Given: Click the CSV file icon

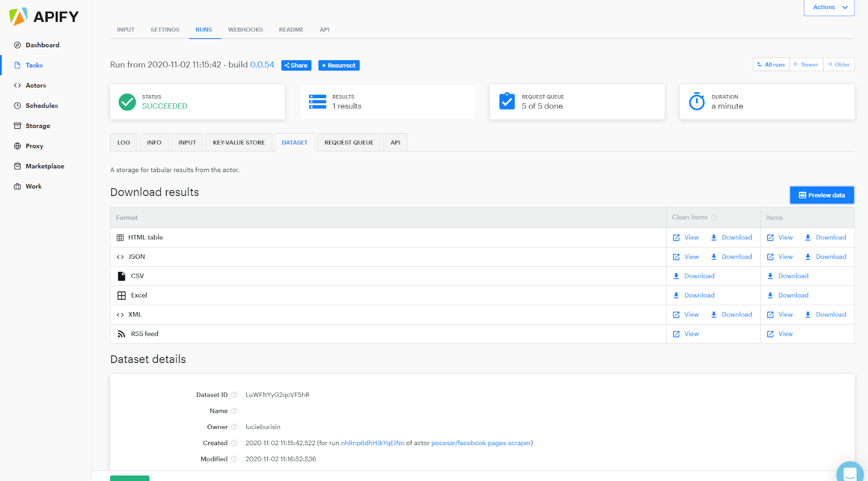Looking at the screenshot, I should 122,276.
